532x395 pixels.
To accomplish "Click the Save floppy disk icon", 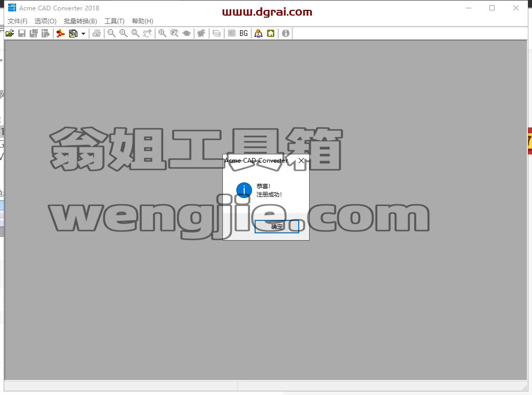I will 22,33.
